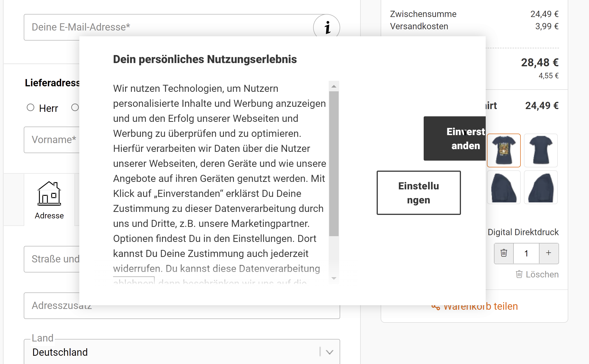The image size is (589, 364).
Task: Select the printed t-shirt front thumbnail
Action: [503, 150]
